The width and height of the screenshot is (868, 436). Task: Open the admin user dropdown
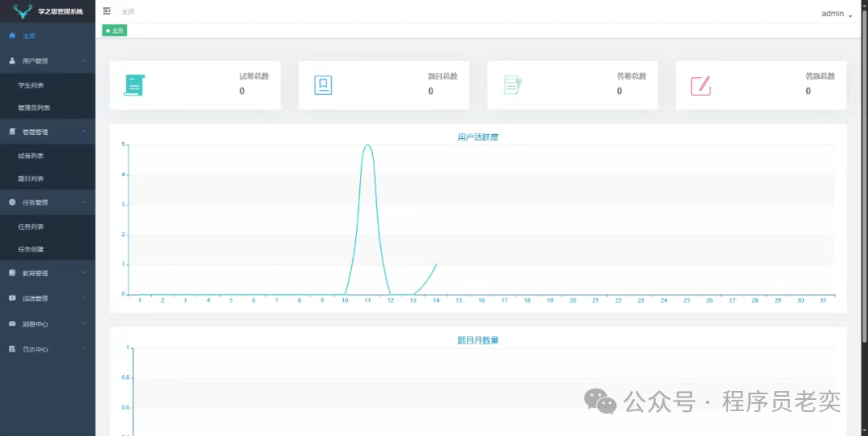click(x=837, y=14)
